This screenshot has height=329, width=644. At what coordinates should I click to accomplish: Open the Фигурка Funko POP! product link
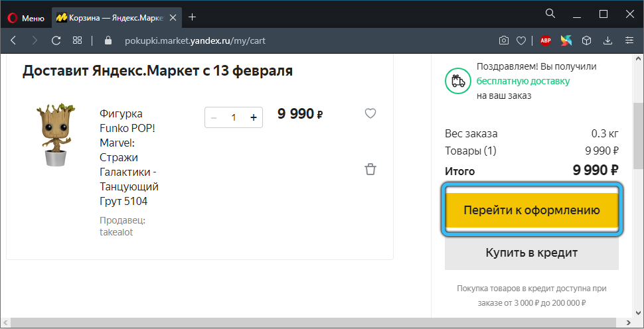click(x=129, y=157)
